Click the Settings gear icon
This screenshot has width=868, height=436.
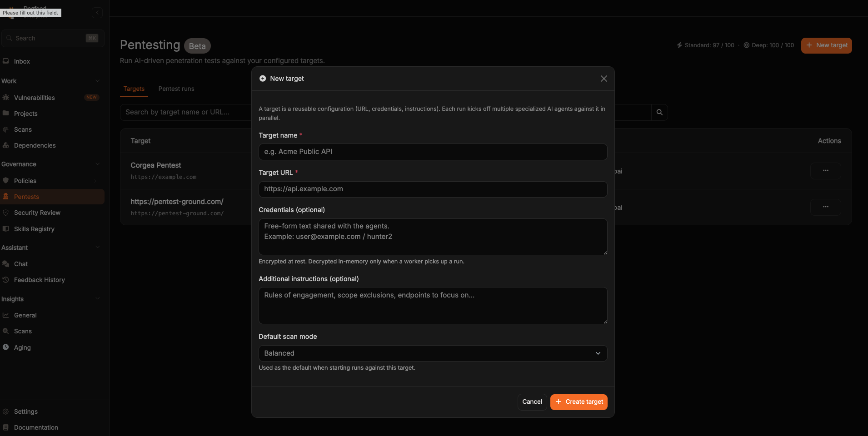coord(5,411)
